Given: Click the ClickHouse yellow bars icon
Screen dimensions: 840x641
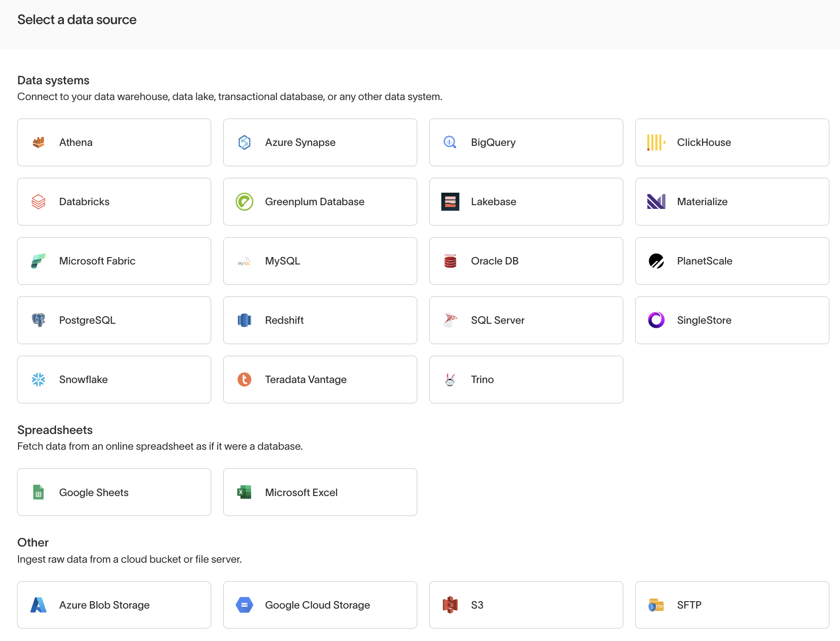Looking at the screenshot, I should click(656, 142).
